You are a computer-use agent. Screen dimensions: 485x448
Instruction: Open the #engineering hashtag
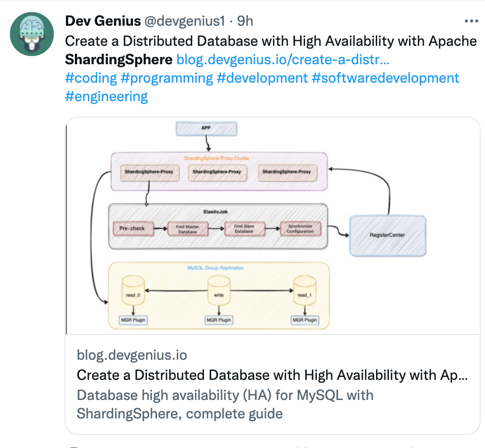coord(106,96)
